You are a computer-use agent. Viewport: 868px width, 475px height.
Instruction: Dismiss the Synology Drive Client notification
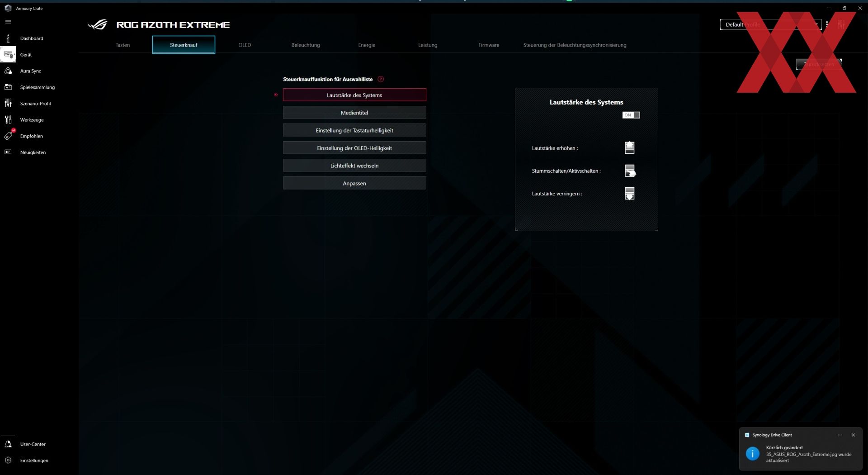(853, 435)
